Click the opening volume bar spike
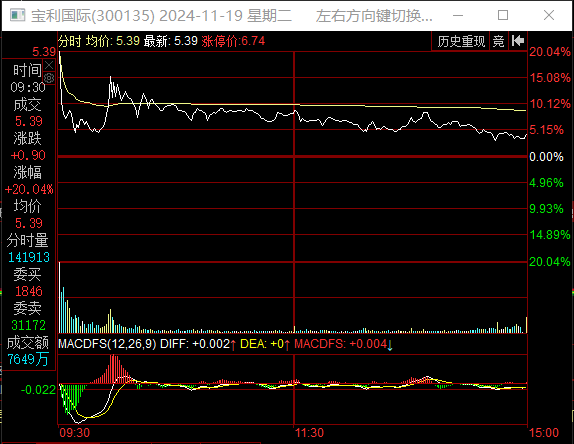The image size is (574, 444). coord(60,297)
